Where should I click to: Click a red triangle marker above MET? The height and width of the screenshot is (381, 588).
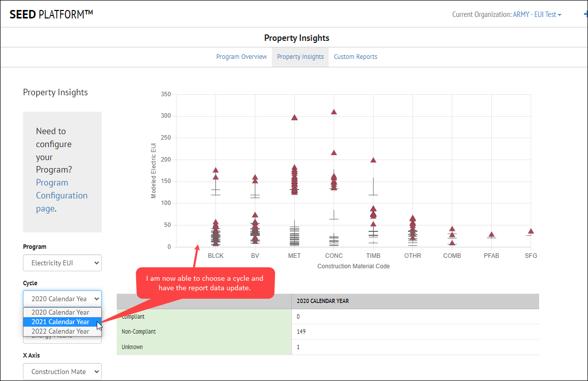(x=294, y=118)
